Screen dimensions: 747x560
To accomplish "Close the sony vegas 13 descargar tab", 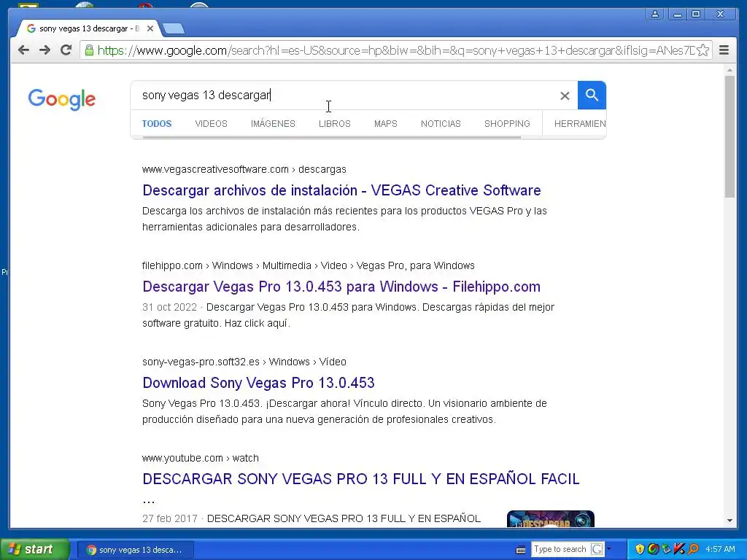I will click(x=150, y=28).
